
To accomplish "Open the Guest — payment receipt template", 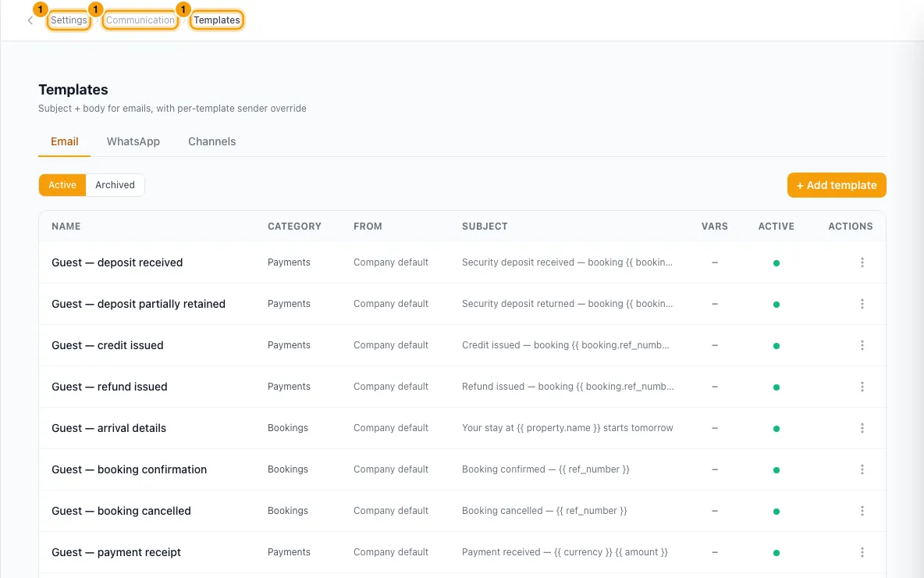I will [116, 552].
